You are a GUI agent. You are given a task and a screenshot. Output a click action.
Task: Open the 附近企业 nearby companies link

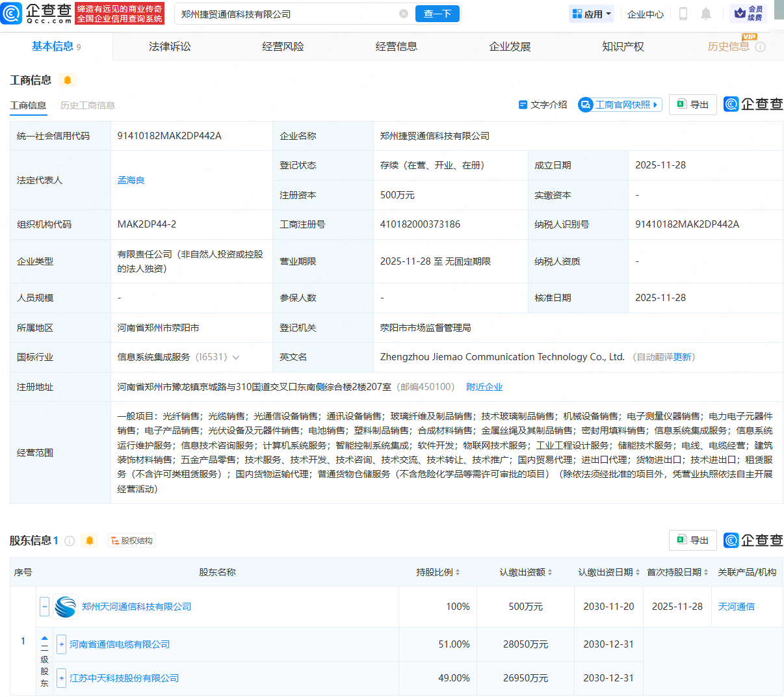(484, 386)
